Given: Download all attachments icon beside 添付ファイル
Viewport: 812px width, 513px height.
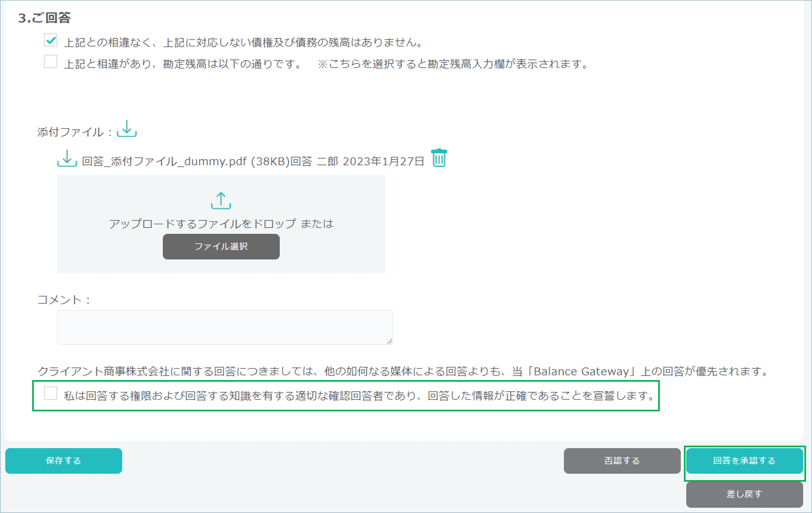Looking at the screenshot, I should tap(126, 129).
